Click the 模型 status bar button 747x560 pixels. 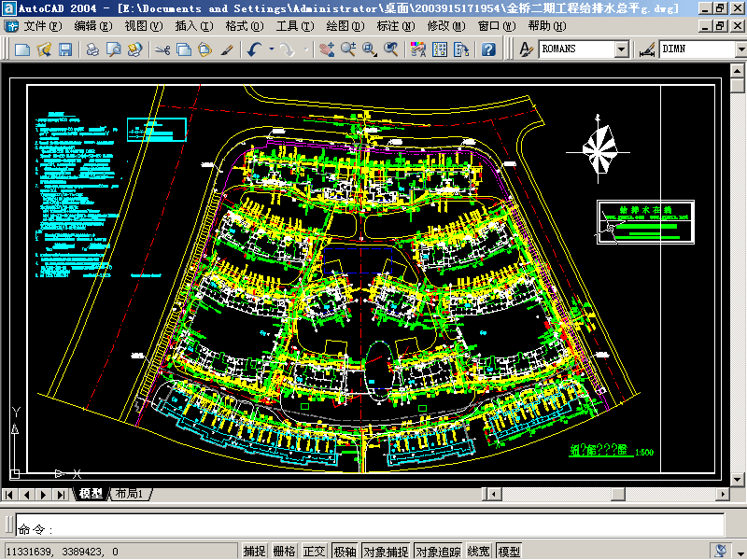pos(509,551)
